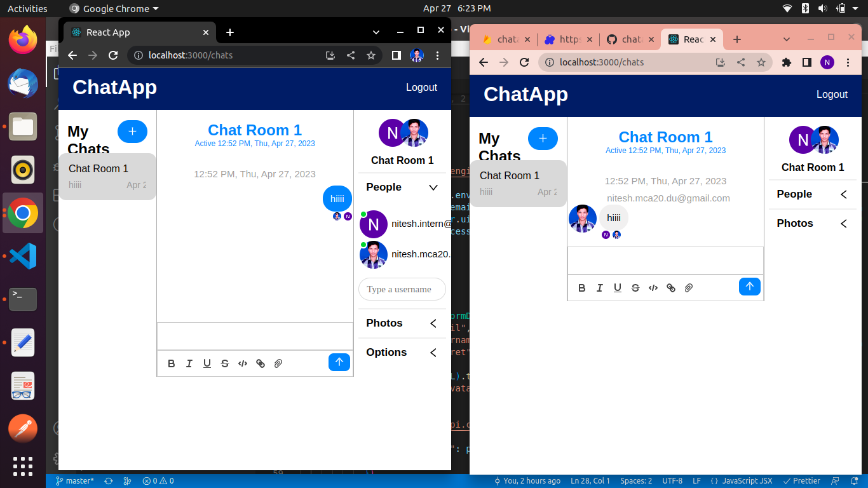Screen dimensions: 868x488
Task: Open Google Chrome app menu in top bar
Action: (114, 8)
